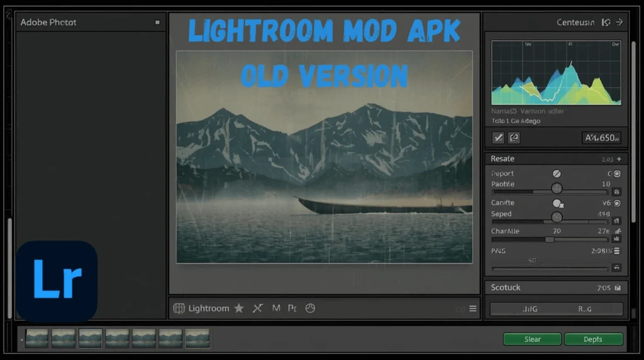The height and width of the screenshot is (360, 644).
Task: Click the A⁄4,650 value button
Action: point(602,138)
